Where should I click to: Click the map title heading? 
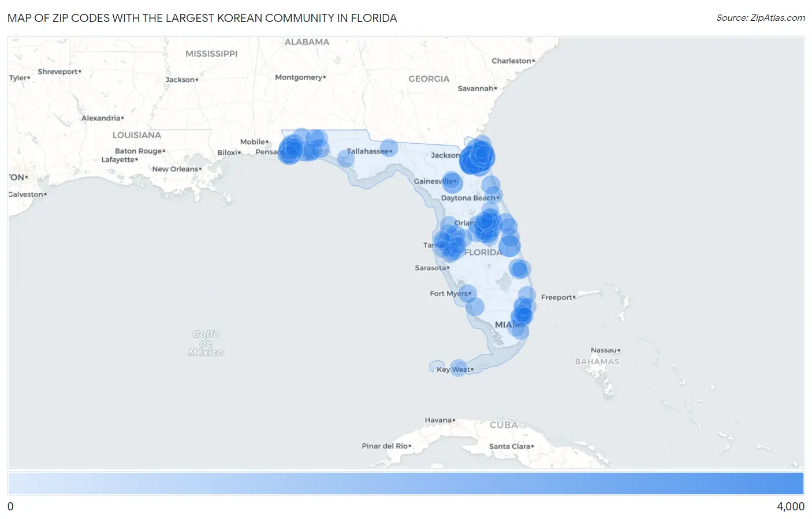point(202,18)
